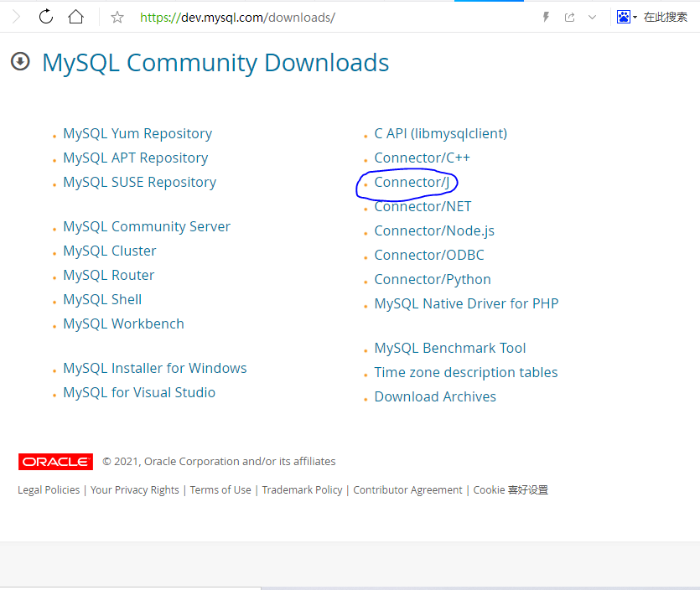Switch to the active browser tab
700x590 pixels.
point(489,4)
